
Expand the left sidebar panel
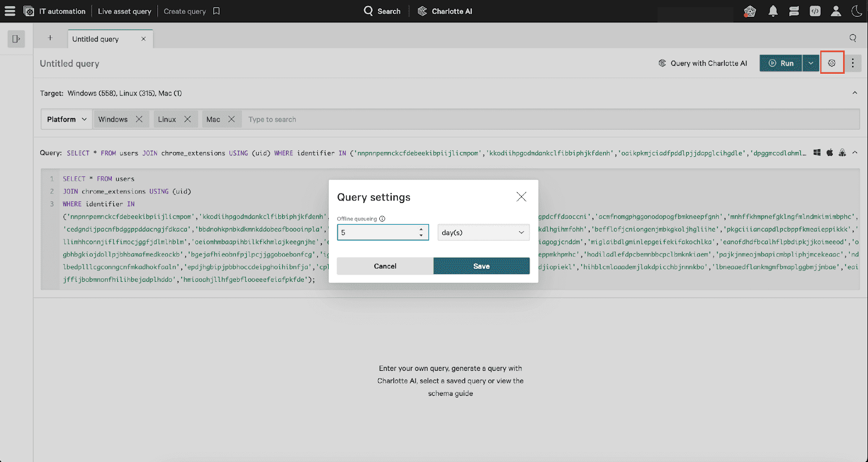16,39
